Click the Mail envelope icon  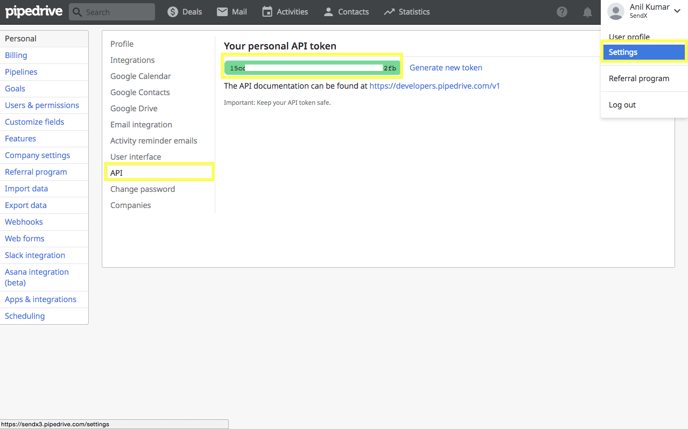[x=222, y=12]
